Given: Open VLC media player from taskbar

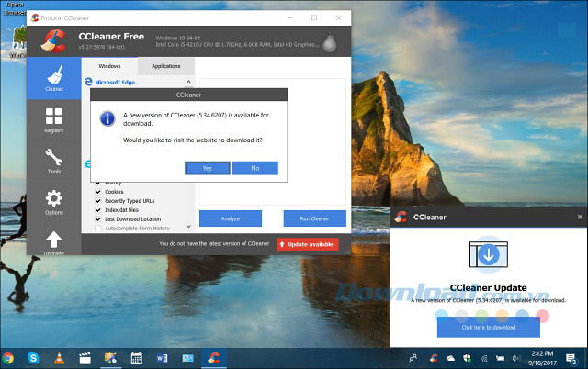Looking at the screenshot, I should point(59,359).
